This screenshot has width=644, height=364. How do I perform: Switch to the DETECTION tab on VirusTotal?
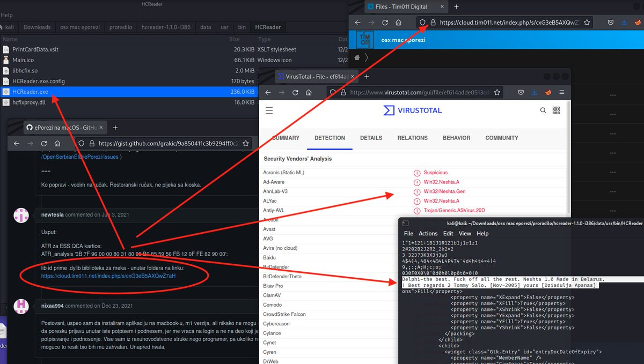coord(330,138)
